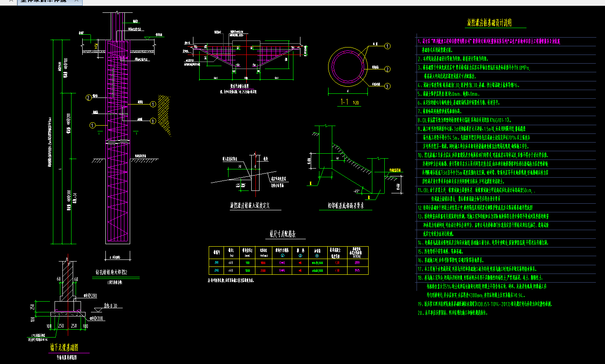This screenshot has width=605, height=364.
Task: Click the 桩尺寸及配筋表 table title
Action: click(x=283, y=234)
